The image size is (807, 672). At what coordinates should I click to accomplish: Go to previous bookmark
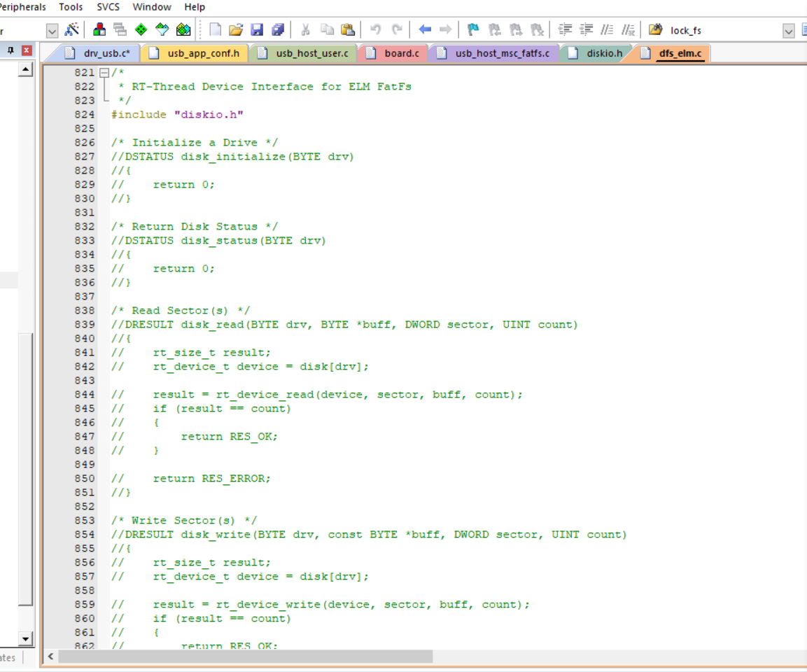(x=495, y=30)
